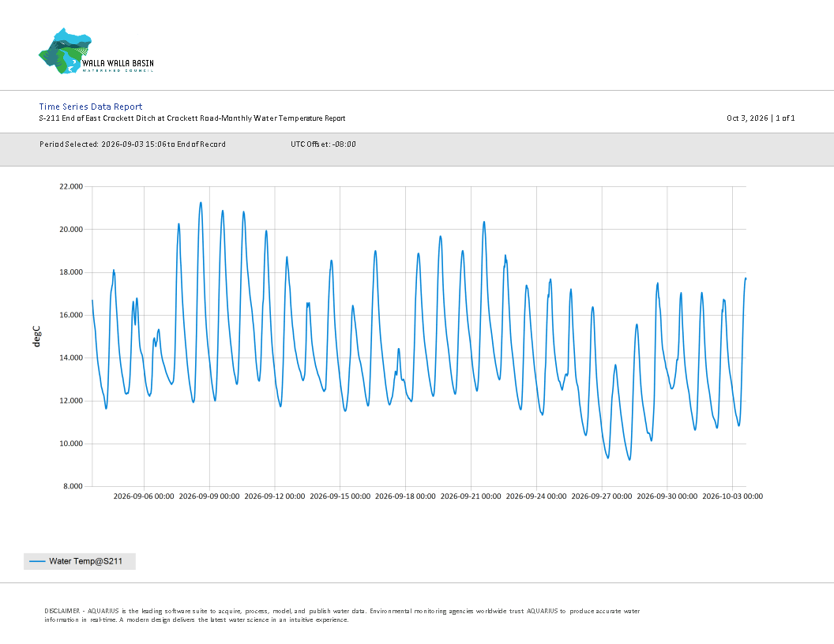Click the 2026-09-06 00:00 x-axis label

tap(144, 496)
